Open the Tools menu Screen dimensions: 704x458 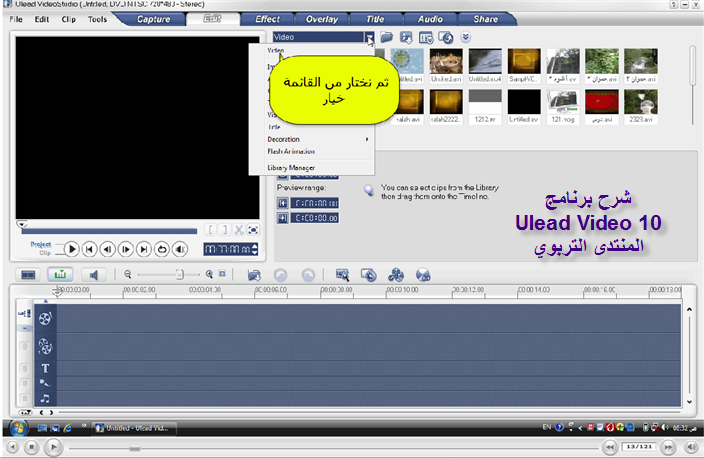(97, 19)
